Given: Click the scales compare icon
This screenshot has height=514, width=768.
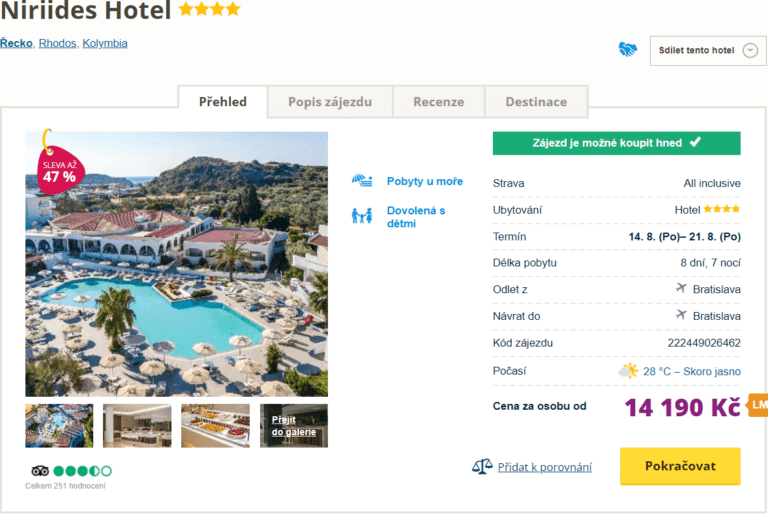Looking at the screenshot, I should (x=482, y=467).
